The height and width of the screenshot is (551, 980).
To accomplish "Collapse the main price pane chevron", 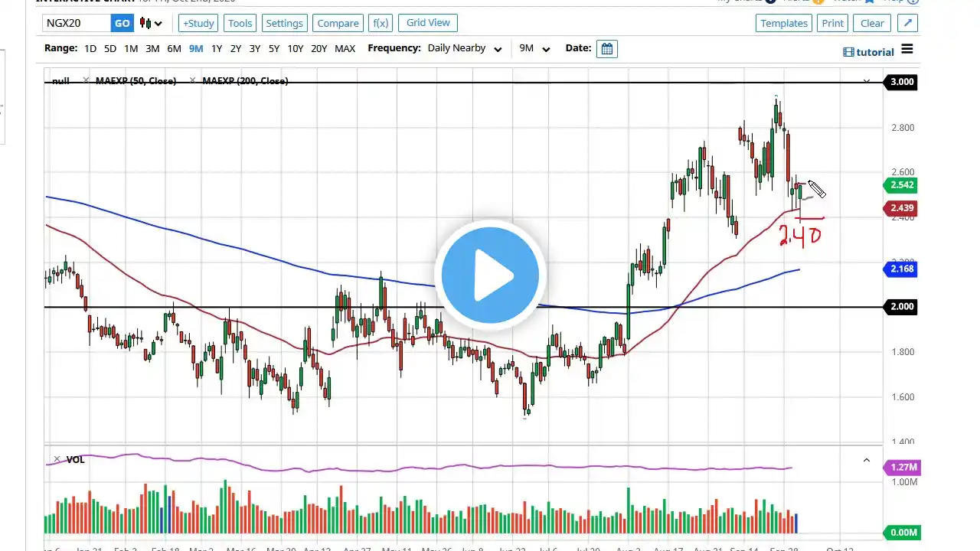I will [x=867, y=81].
